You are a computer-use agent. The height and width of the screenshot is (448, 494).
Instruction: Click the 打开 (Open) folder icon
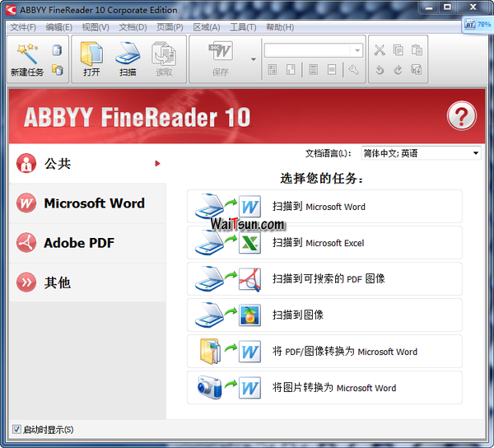click(x=91, y=54)
